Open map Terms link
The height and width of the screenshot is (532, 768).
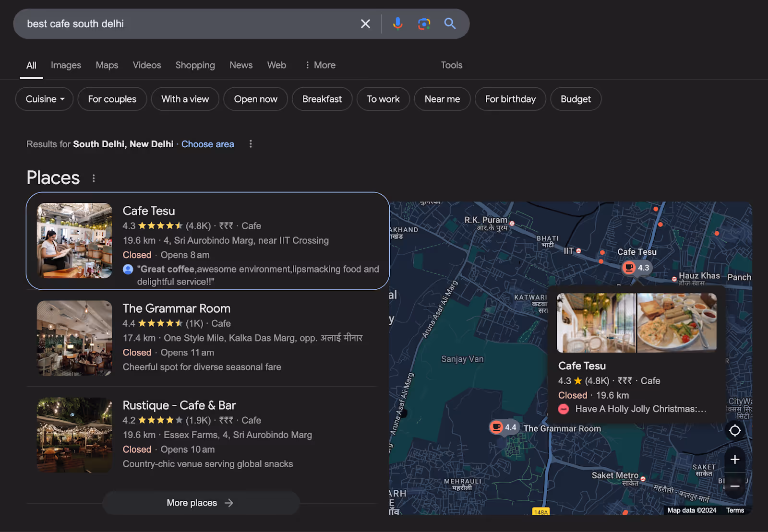(x=735, y=510)
